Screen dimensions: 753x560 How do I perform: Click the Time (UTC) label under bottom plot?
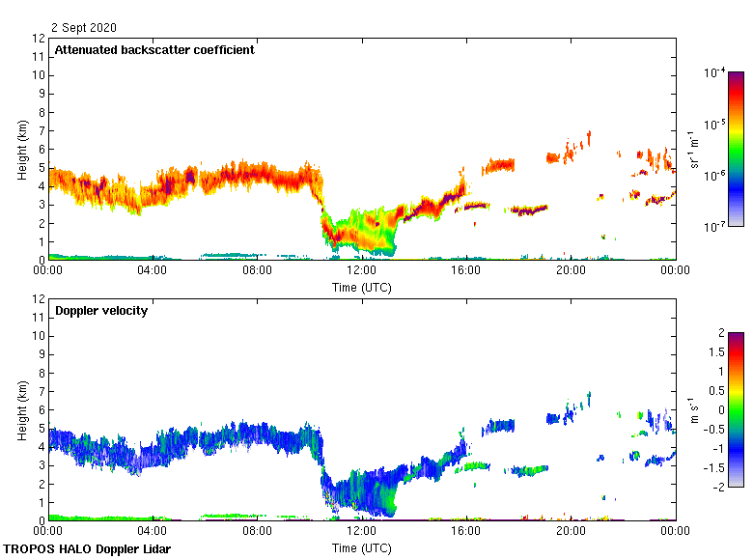tap(362, 547)
